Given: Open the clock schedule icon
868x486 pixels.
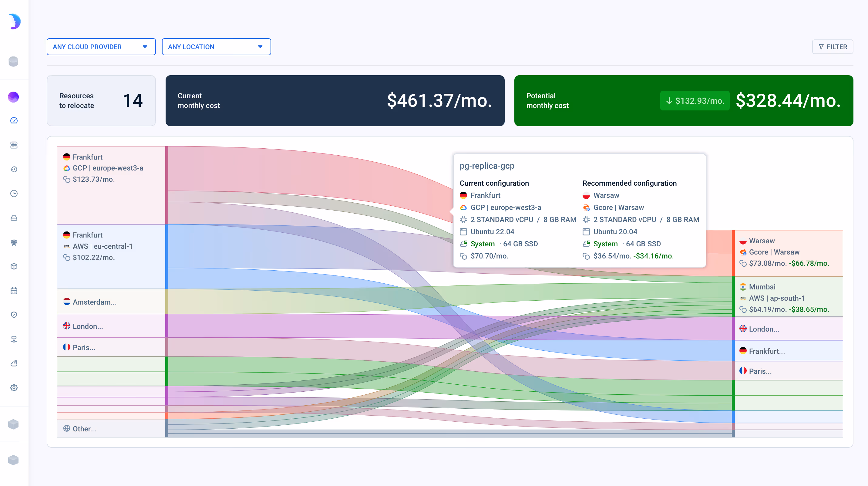Looking at the screenshot, I should coord(14,194).
